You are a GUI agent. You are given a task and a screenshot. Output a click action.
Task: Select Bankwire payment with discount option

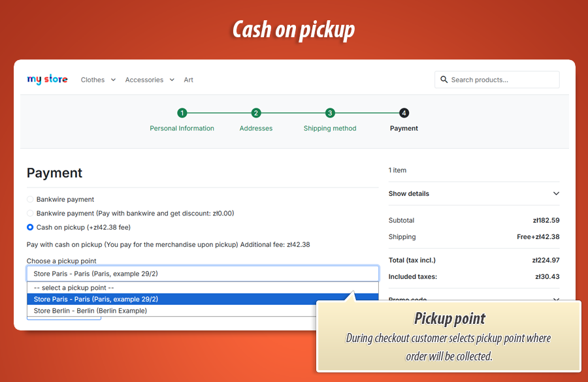tap(30, 214)
